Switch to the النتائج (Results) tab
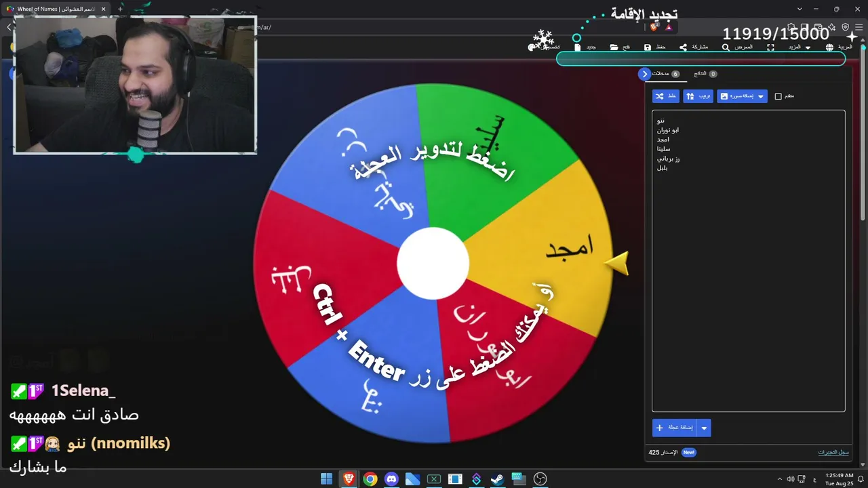Screen dimensions: 868x488 click(x=705, y=74)
